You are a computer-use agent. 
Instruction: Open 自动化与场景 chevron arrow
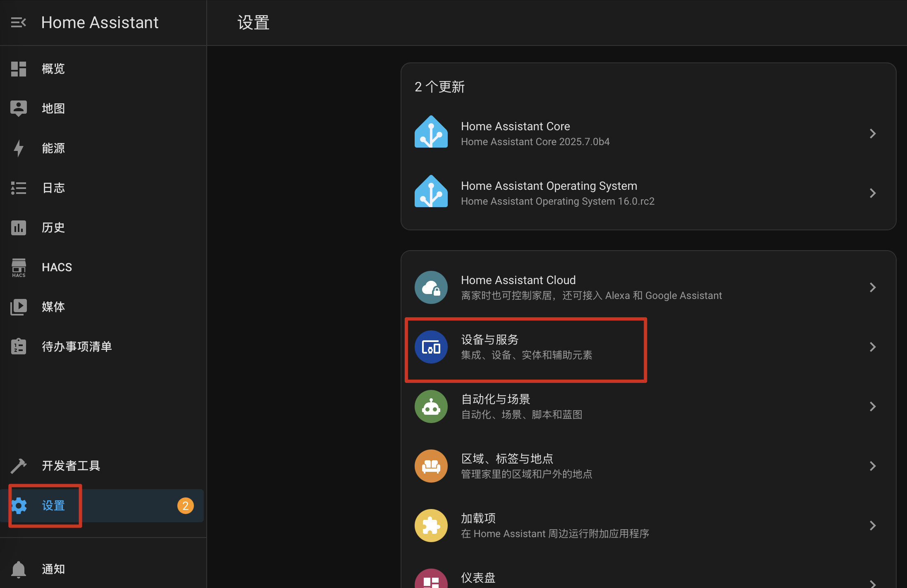pos(873,406)
